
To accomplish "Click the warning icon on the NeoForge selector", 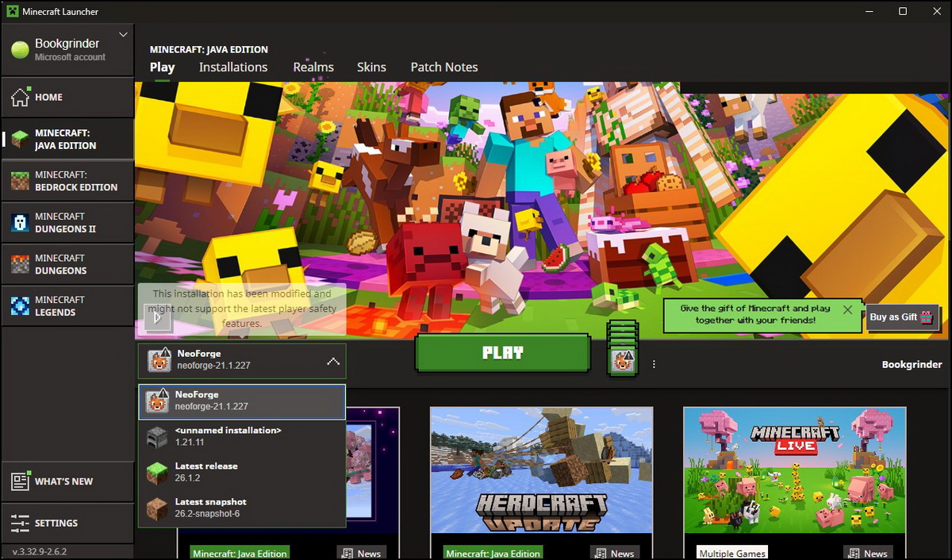I will pos(163,353).
